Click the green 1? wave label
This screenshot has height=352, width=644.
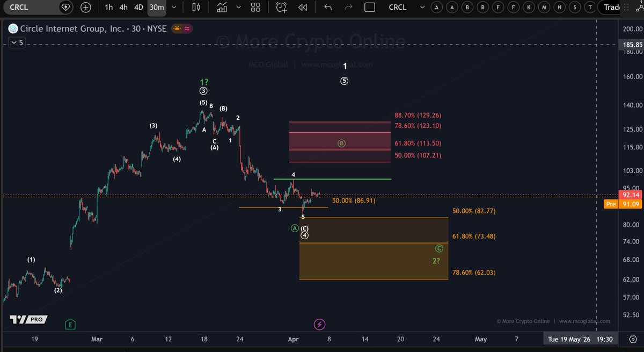(x=203, y=82)
